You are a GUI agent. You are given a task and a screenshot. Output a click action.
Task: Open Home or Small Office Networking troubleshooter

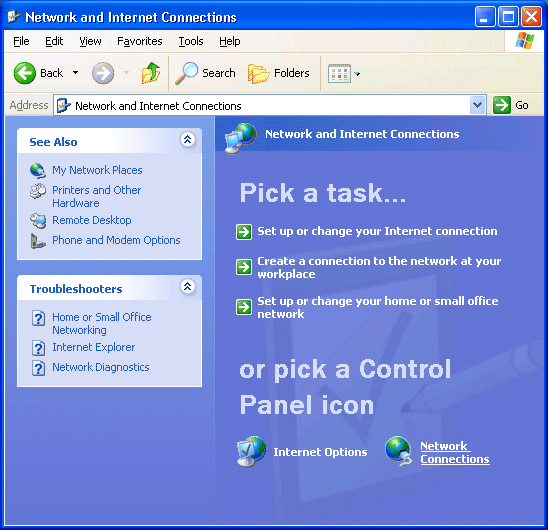click(102, 323)
